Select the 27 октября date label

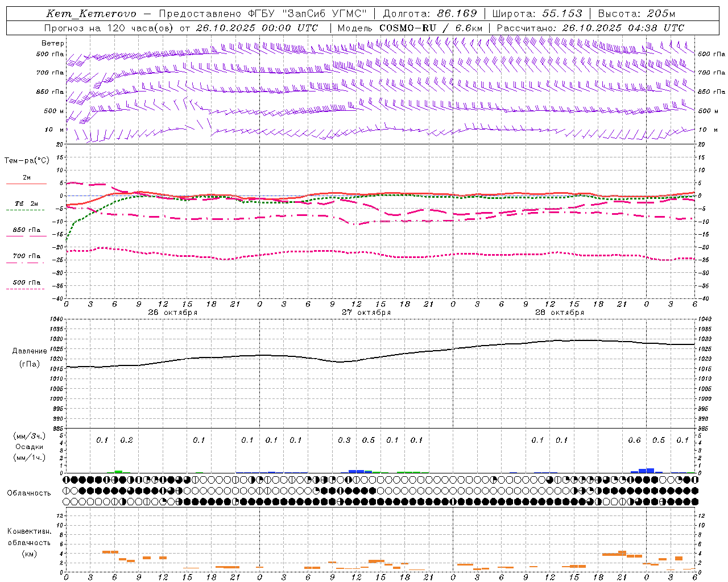[x=366, y=313]
